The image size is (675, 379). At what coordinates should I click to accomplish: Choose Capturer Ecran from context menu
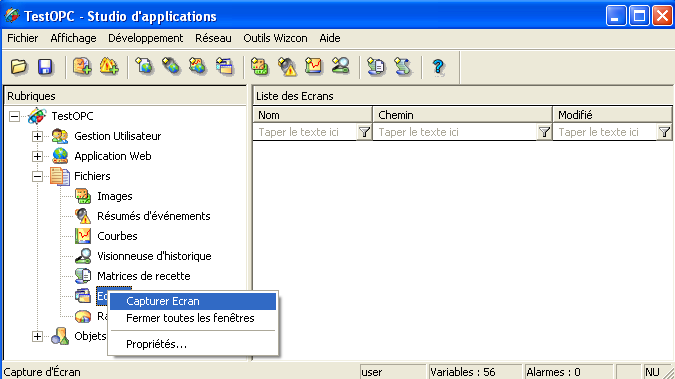click(x=193, y=301)
